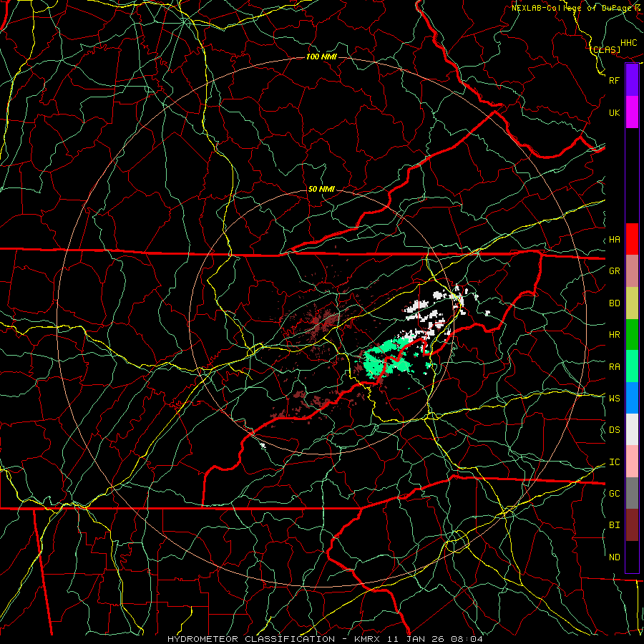644x644 pixels.
Task: Click the IC legend label
Action: [614, 462]
